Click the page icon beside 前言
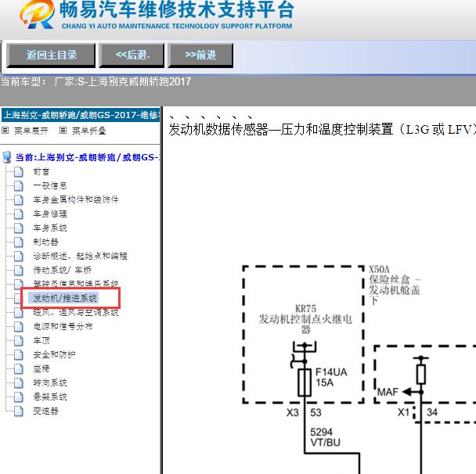This screenshot has width=476, height=474. (x=19, y=171)
